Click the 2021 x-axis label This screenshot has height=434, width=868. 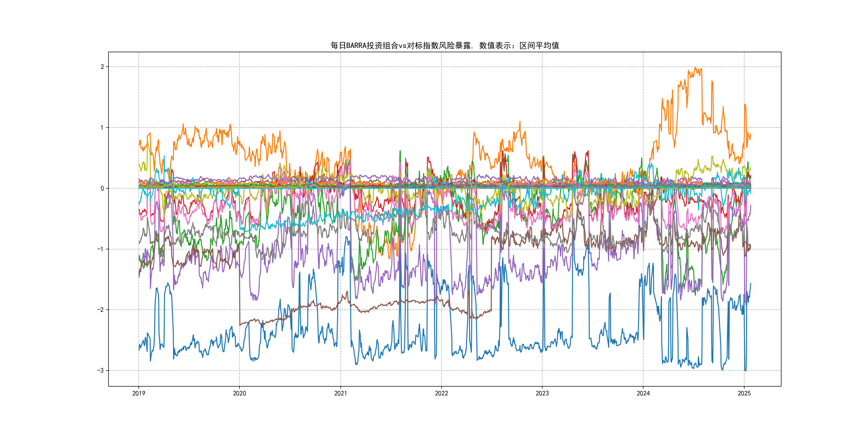340,393
